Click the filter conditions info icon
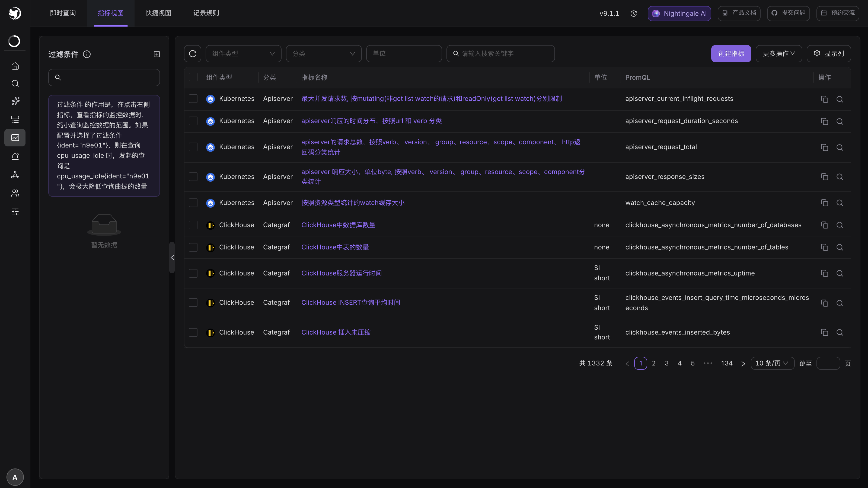 pyautogui.click(x=87, y=54)
